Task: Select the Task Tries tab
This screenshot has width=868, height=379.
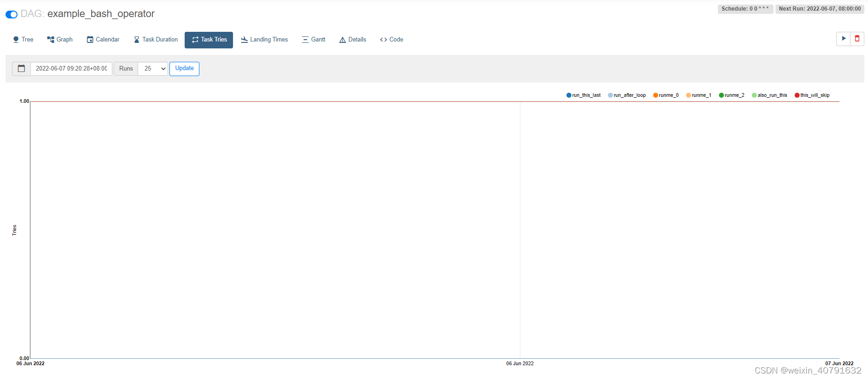Action: click(209, 40)
